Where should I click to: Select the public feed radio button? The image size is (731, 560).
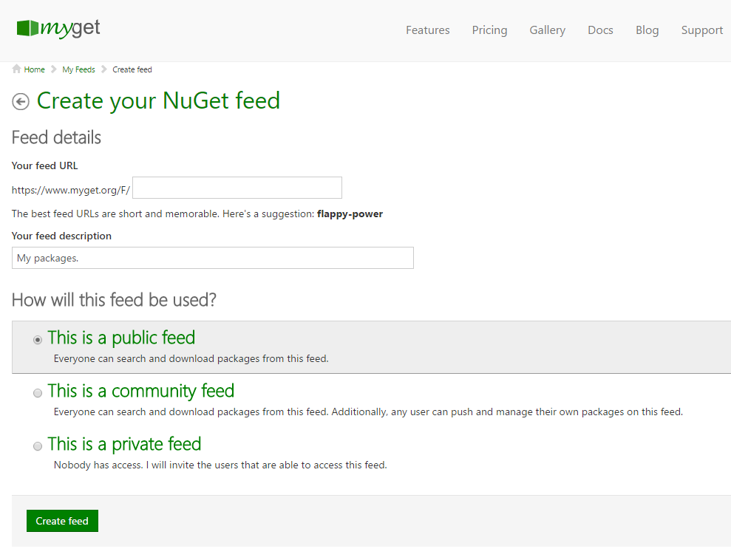(38, 340)
